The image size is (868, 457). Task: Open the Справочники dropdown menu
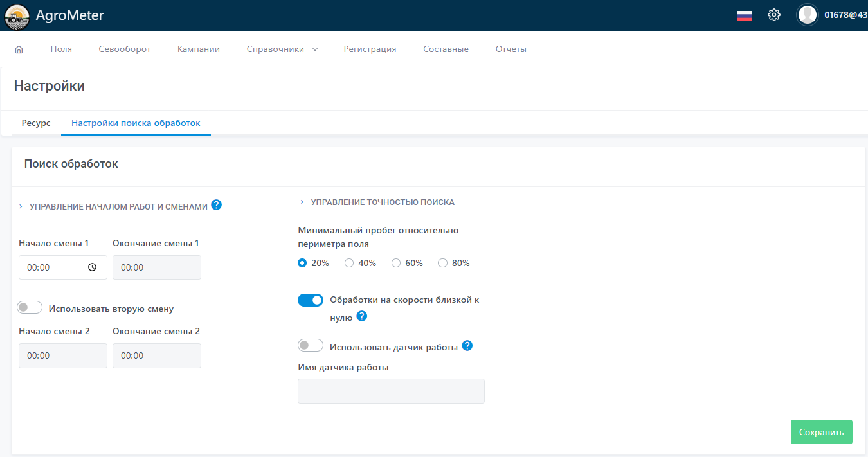pos(282,48)
